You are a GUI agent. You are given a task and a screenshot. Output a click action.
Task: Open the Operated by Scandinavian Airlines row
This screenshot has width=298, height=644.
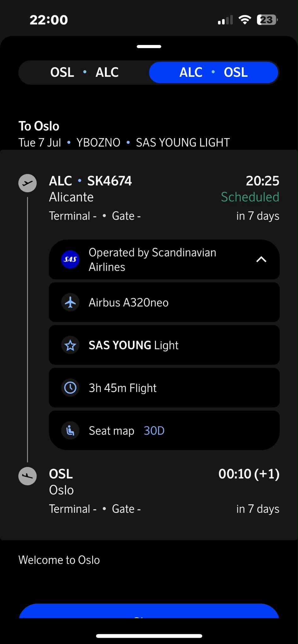tap(164, 260)
